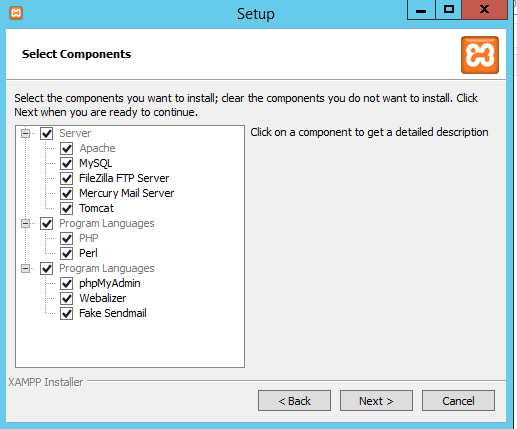Toggle the Webalizer checkbox
Image resolution: width=517 pixels, height=429 pixels.
[67, 298]
